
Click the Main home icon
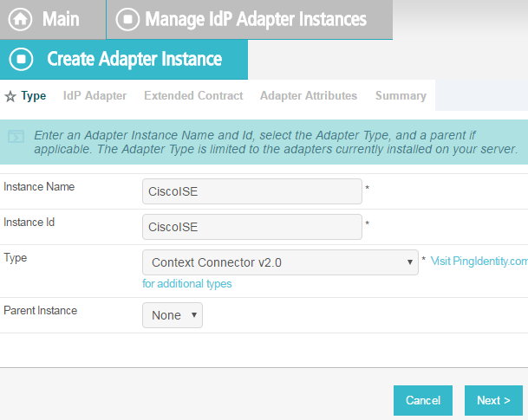20,19
